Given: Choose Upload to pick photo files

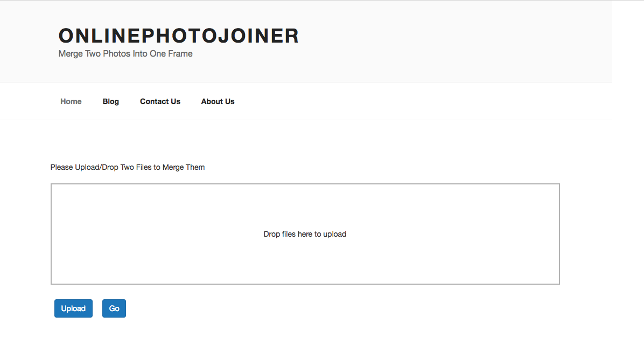Looking at the screenshot, I should 73,308.
